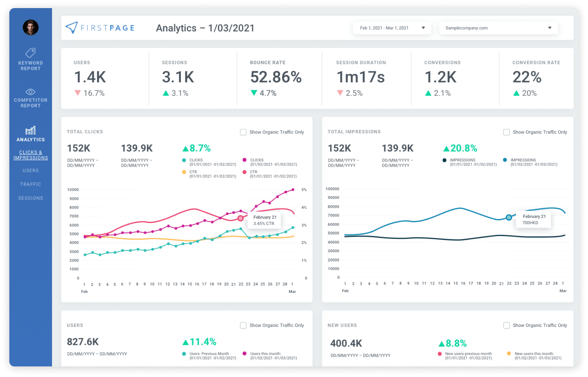Click the FirstPage paper plane logo
Screen dimensions: 588x377
pos(72,28)
